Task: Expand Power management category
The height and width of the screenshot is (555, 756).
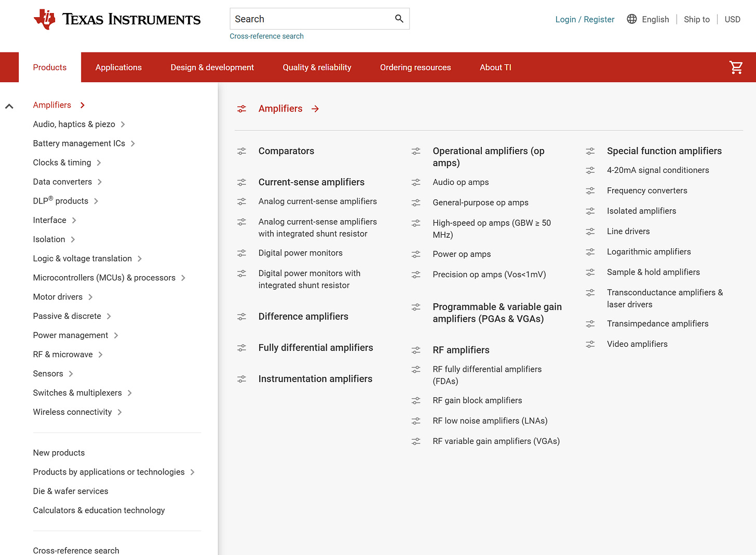Action: pos(116,335)
